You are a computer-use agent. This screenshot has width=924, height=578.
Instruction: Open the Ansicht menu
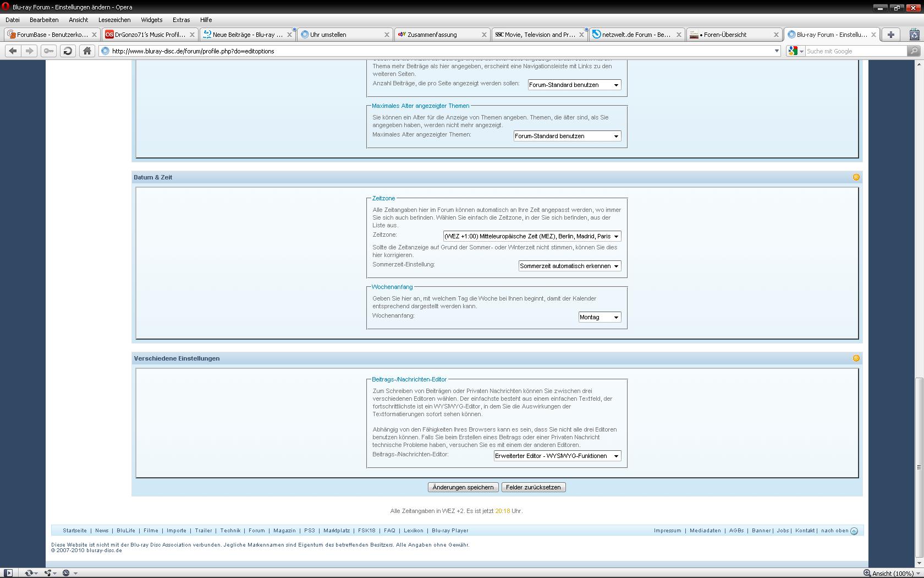point(79,20)
